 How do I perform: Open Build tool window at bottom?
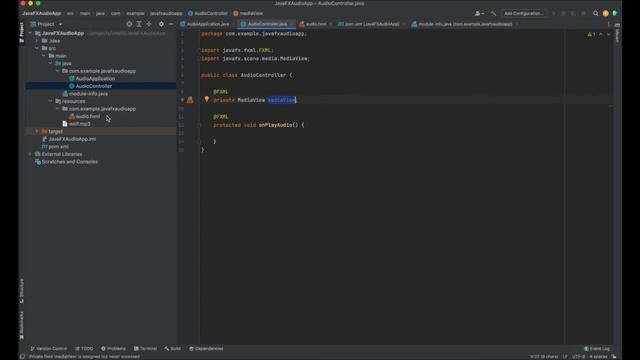coord(173,349)
